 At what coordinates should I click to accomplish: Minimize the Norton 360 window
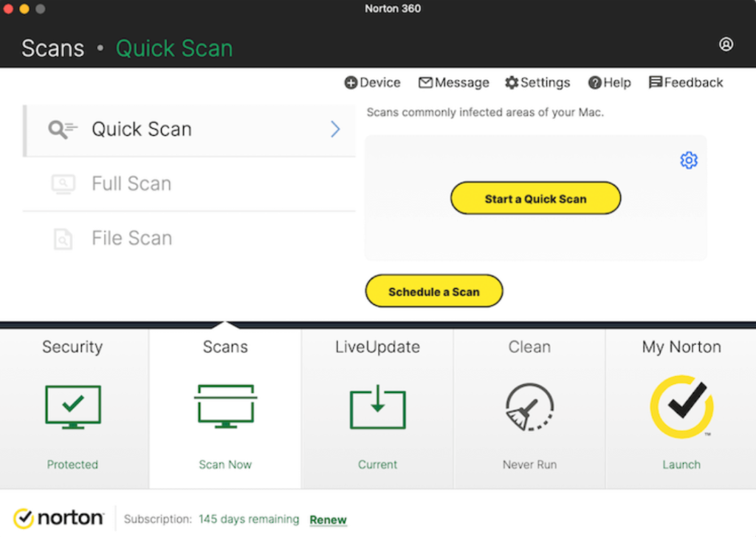(24, 9)
